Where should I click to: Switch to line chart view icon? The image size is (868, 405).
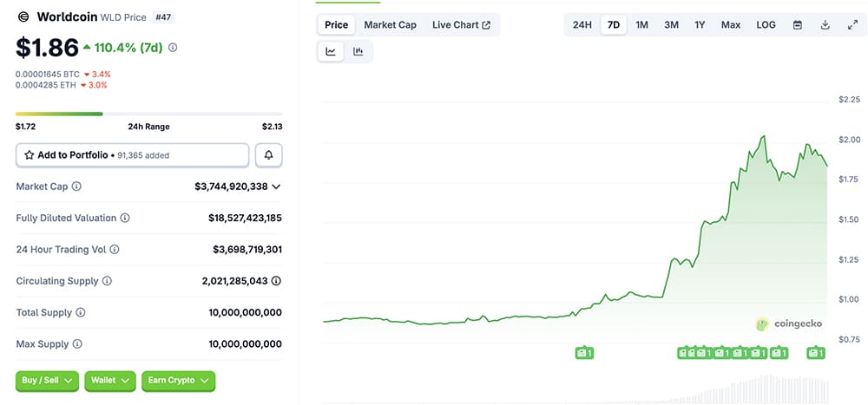click(331, 51)
